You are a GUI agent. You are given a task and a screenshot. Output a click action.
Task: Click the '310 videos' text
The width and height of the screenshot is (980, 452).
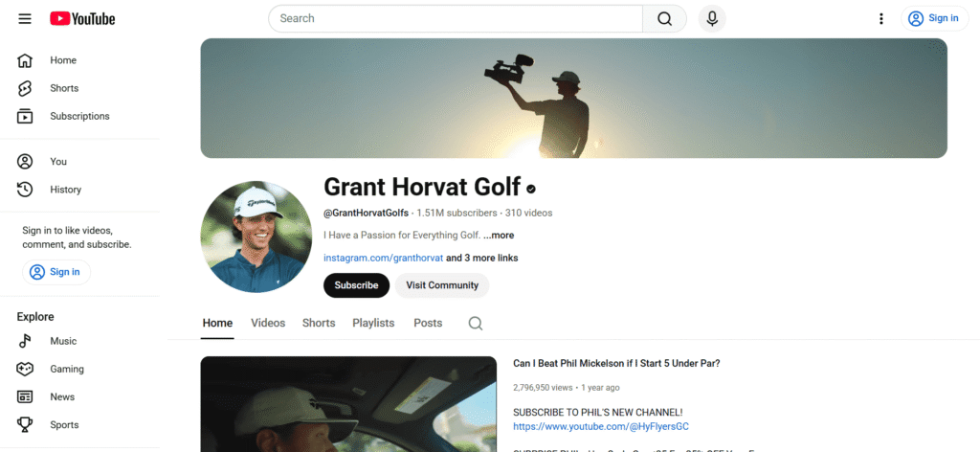point(528,214)
